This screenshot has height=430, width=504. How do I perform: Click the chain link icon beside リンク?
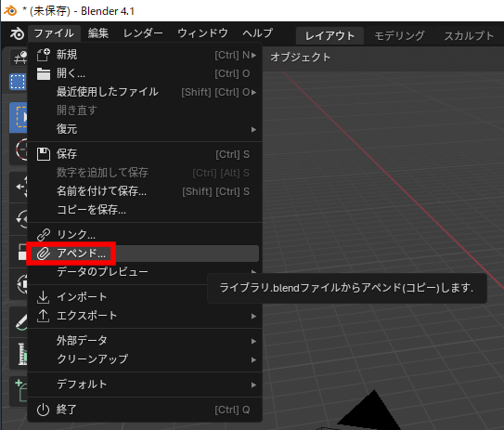[43, 235]
